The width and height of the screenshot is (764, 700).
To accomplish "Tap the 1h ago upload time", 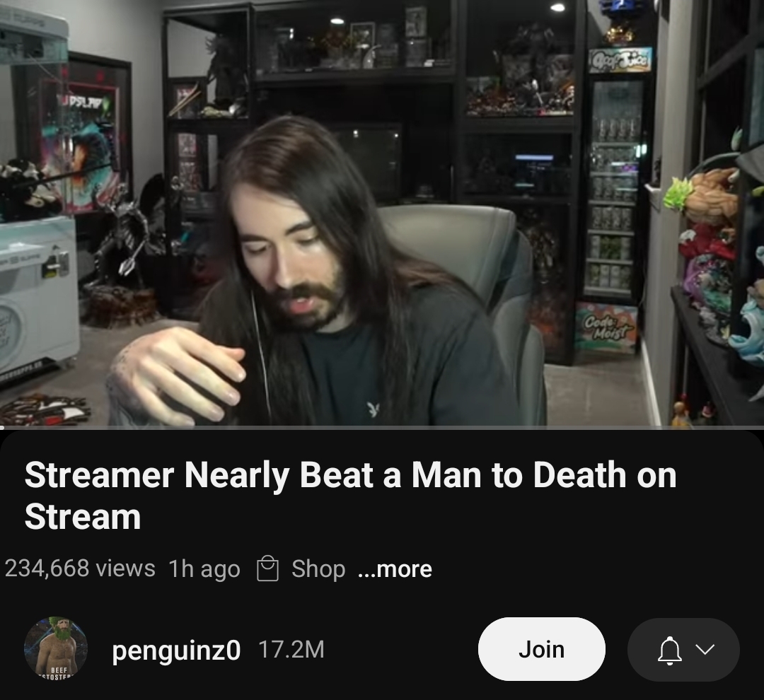I will pos(204,569).
